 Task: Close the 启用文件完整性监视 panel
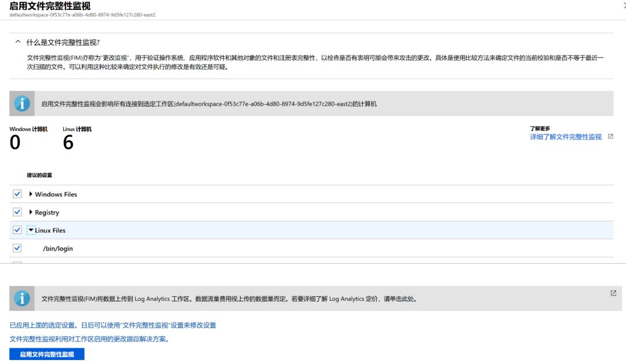(x=624, y=5)
